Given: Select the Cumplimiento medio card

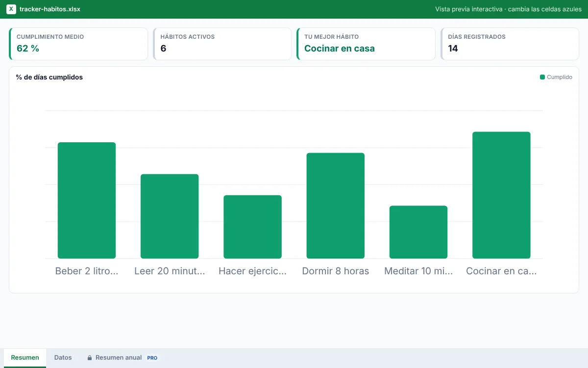Looking at the screenshot, I should [x=78, y=44].
